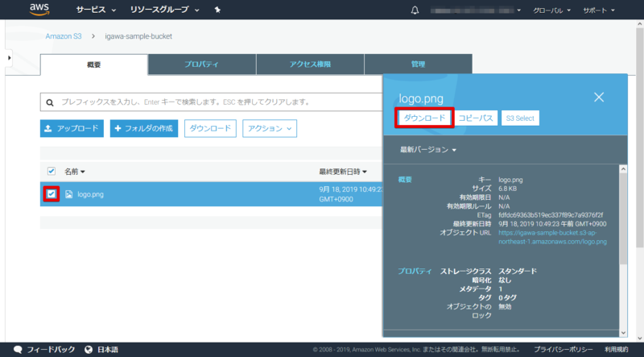The height and width of the screenshot is (357, 644).
Task: Click the pin shortcut star icon
Action: click(x=217, y=10)
